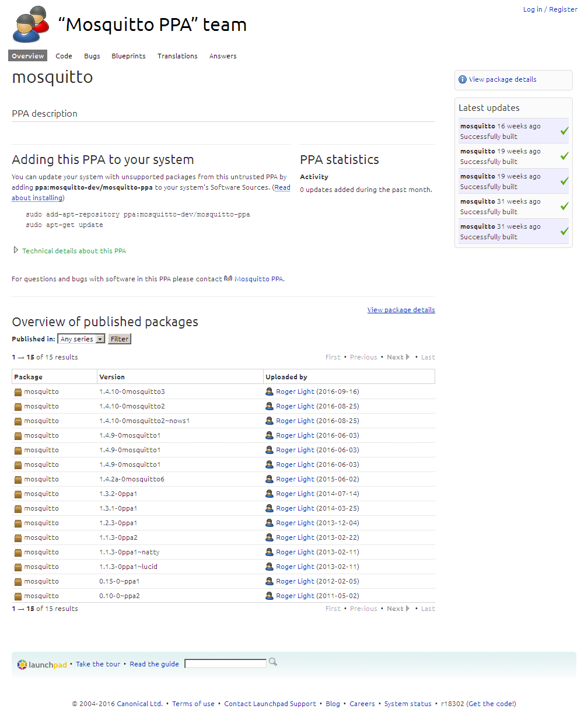Click Get the code! link
Viewport: 588px width, 716px height.
pyautogui.click(x=492, y=704)
